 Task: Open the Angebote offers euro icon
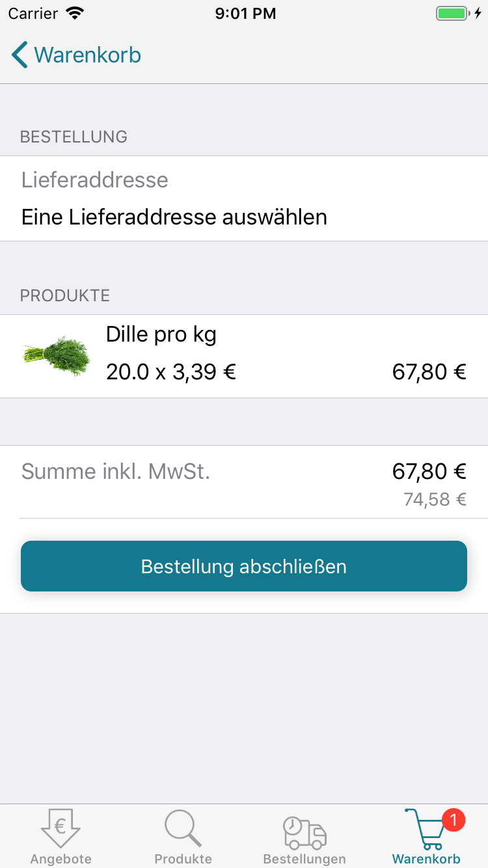click(61, 828)
